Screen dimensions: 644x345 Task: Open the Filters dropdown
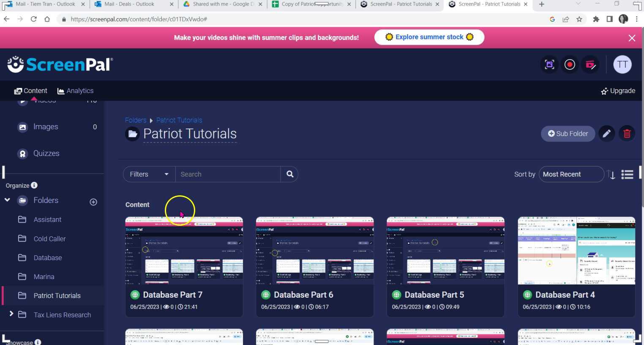[149, 174]
